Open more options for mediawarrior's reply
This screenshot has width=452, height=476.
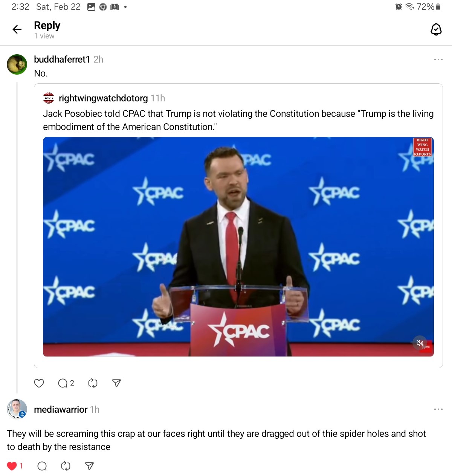pos(438,409)
